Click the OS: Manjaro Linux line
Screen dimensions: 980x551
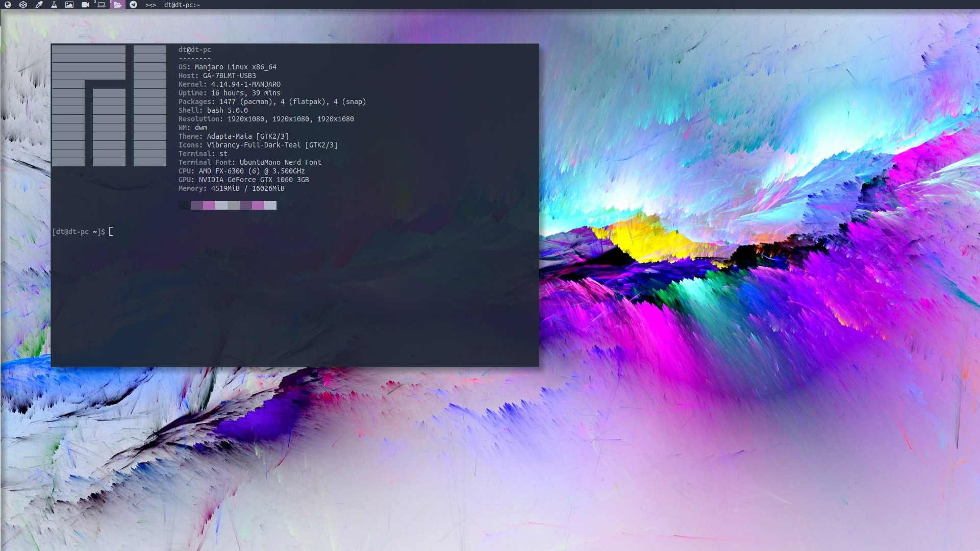227,67
